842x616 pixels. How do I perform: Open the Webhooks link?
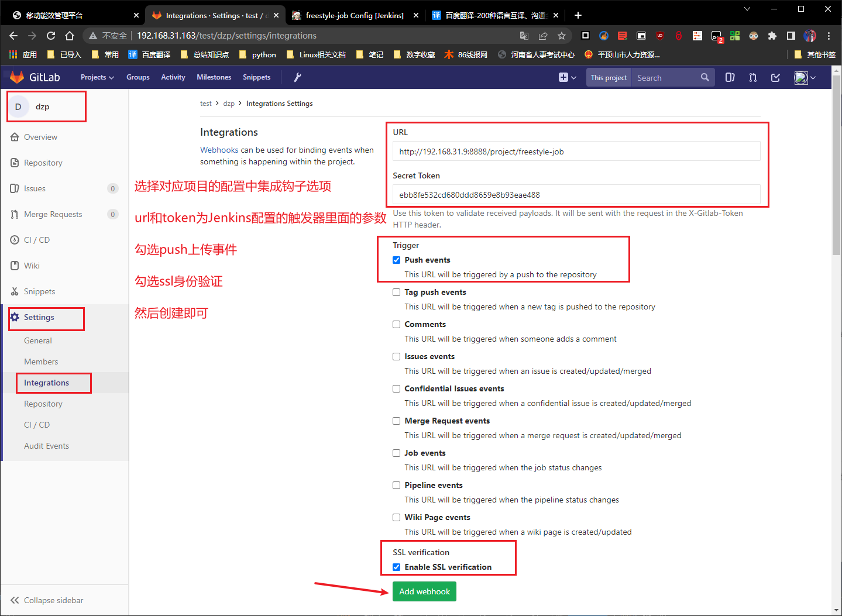(x=219, y=150)
